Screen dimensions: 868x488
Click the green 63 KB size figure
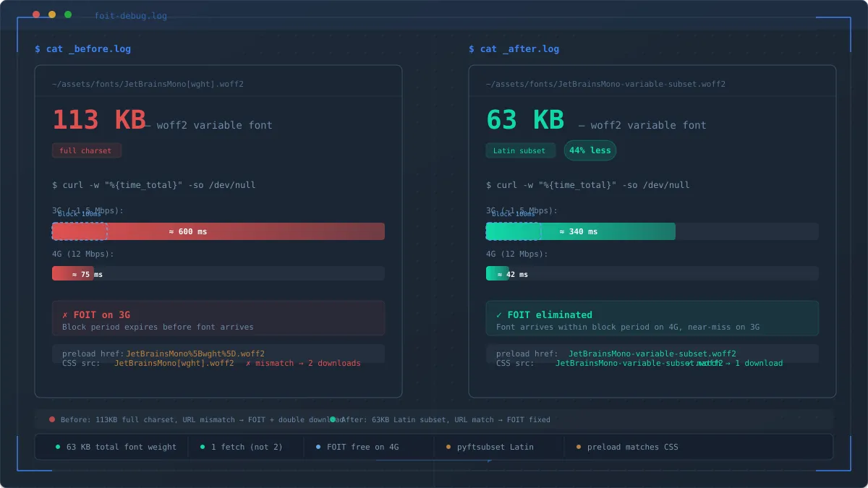(524, 120)
